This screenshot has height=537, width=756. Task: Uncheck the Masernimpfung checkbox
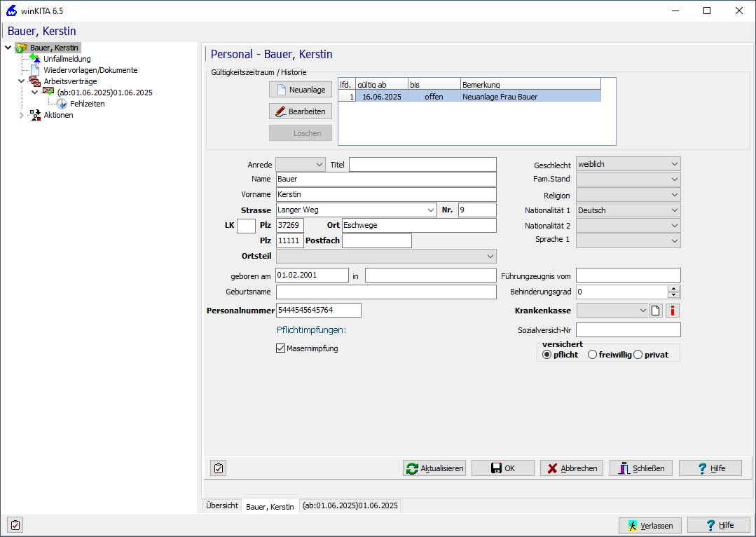(281, 348)
